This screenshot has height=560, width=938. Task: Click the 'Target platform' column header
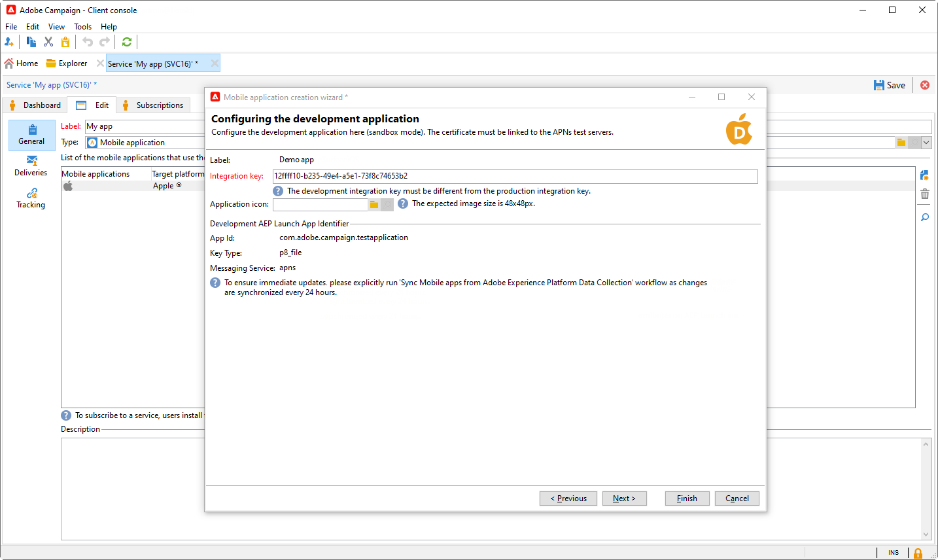[178, 174]
